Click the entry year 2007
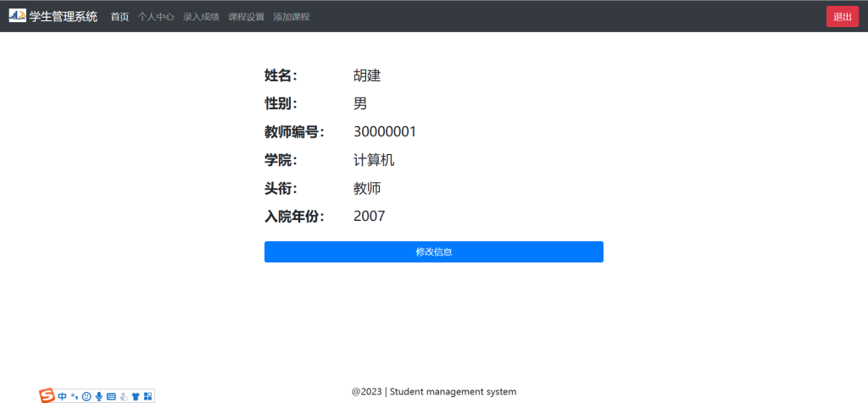This screenshot has height=403, width=868. 370,216
